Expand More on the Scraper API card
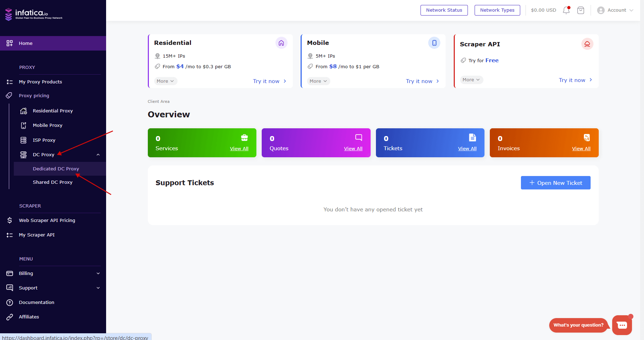 [x=471, y=80]
